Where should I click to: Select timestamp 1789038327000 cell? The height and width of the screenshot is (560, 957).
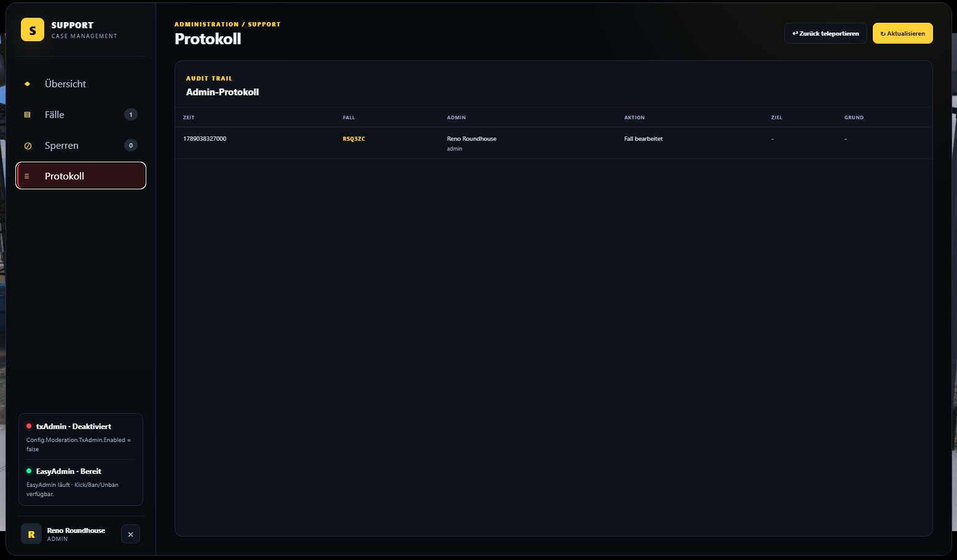(x=205, y=139)
